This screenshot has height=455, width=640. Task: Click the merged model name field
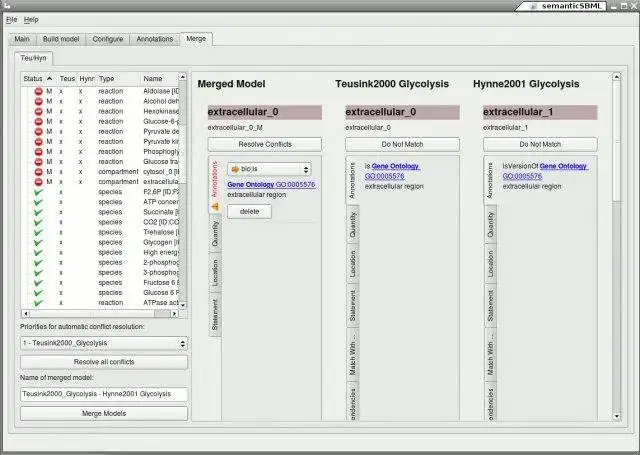pos(104,394)
